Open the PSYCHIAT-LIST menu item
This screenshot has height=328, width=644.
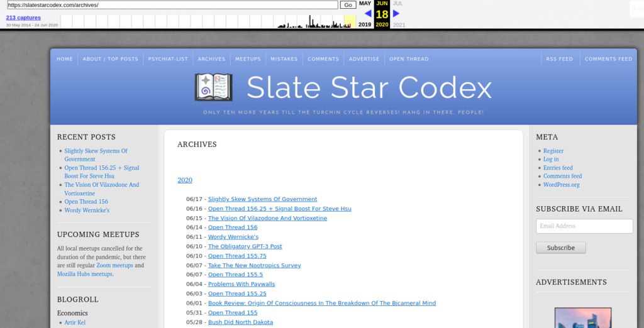pos(168,59)
